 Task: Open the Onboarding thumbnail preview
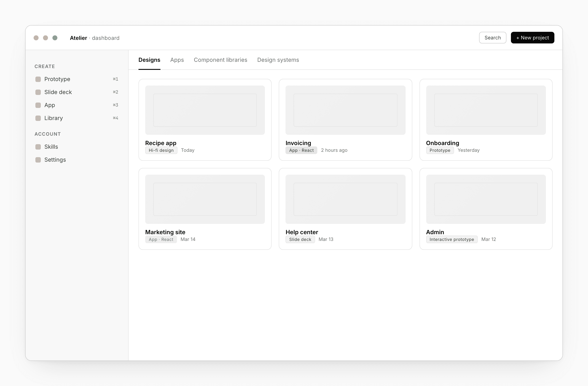point(486,110)
